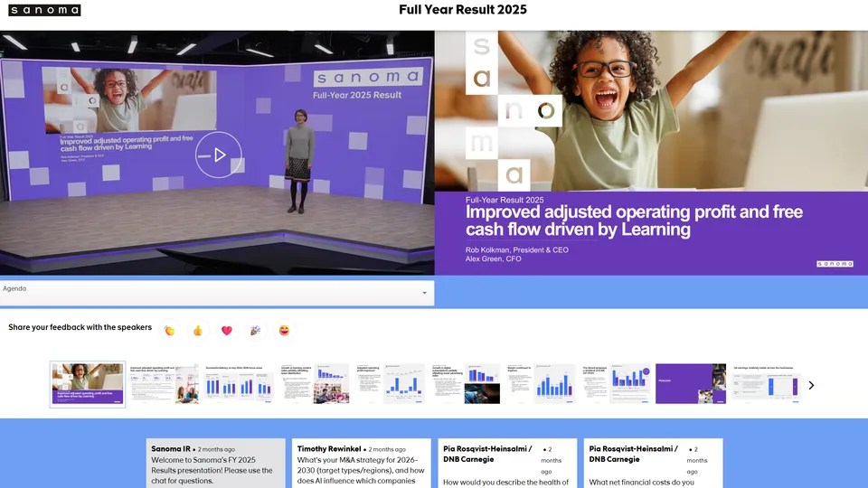Image resolution: width=868 pixels, height=488 pixels.
Task: Send red heart reaction
Action: pos(226,331)
